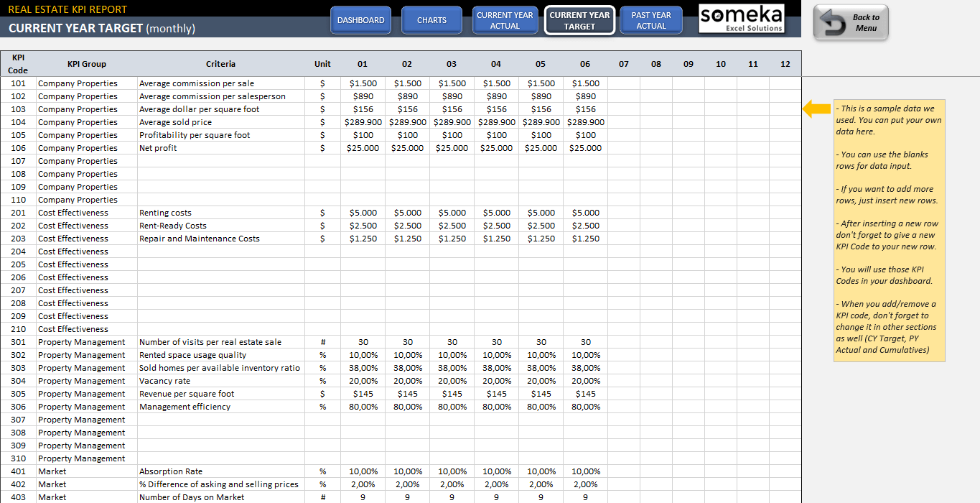Screen dimensions: 980x503
Task: Click 'Rented space usage quality' cell
Action: point(220,355)
